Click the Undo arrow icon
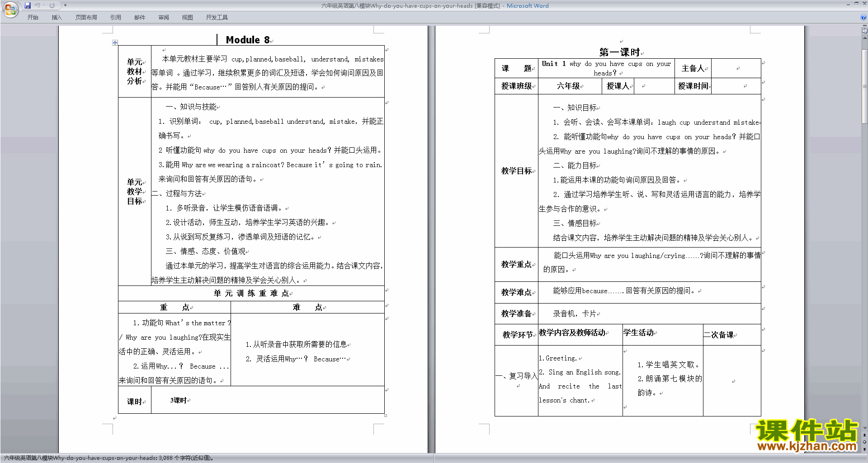The width and height of the screenshot is (868, 463). [x=38, y=5]
